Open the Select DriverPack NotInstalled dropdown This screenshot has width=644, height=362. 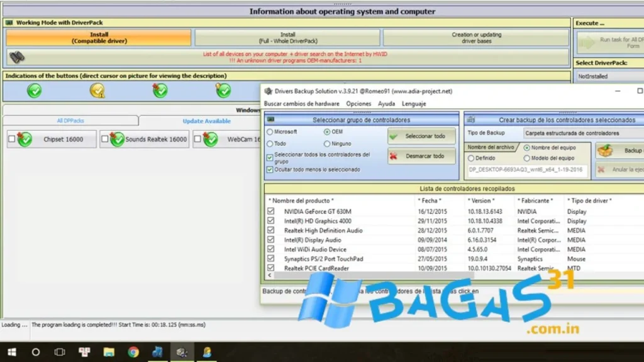pos(608,76)
